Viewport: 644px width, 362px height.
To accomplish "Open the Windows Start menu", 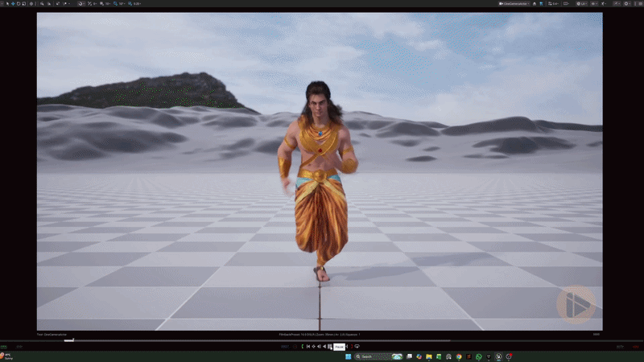I will pyautogui.click(x=349, y=356).
